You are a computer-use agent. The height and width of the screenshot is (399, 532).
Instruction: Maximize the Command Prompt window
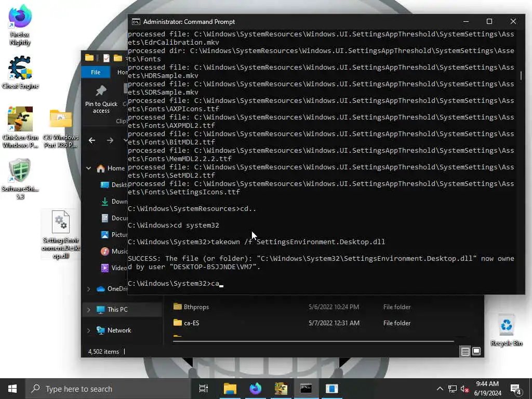(x=489, y=22)
